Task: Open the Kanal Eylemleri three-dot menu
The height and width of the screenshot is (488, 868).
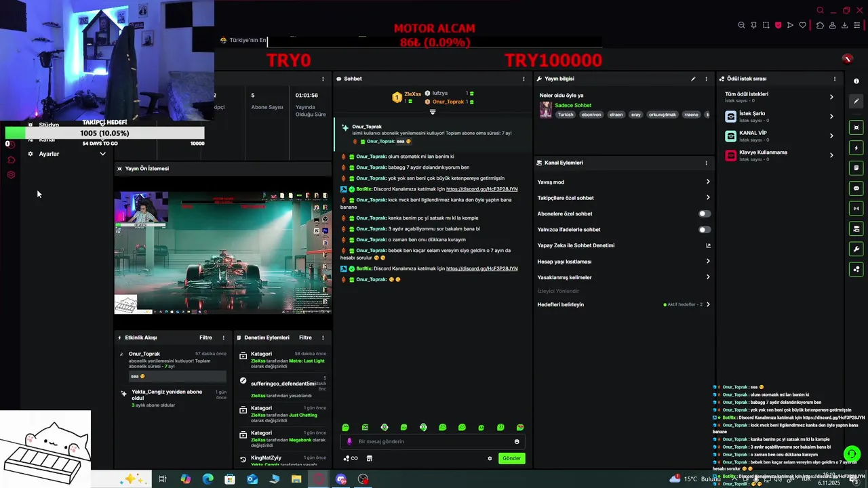Action: click(706, 163)
